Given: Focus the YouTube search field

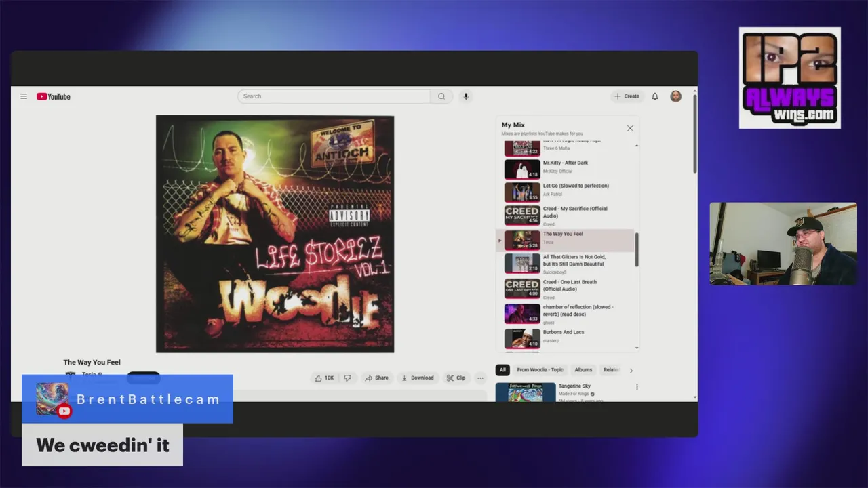Looking at the screenshot, I should coord(334,96).
